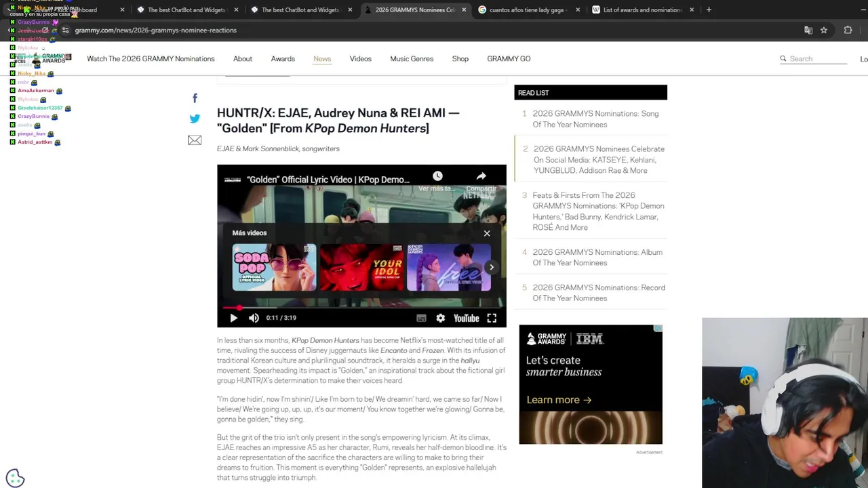Switch to 'cuantos años tiene lady gaga' tab
The image size is (868, 488).
[x=528, y=10]
